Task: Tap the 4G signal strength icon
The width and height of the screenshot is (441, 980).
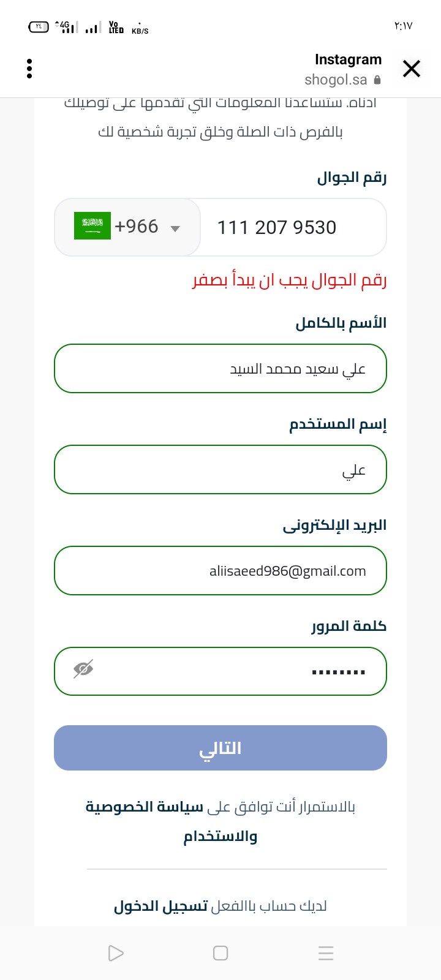Action: 66,27
